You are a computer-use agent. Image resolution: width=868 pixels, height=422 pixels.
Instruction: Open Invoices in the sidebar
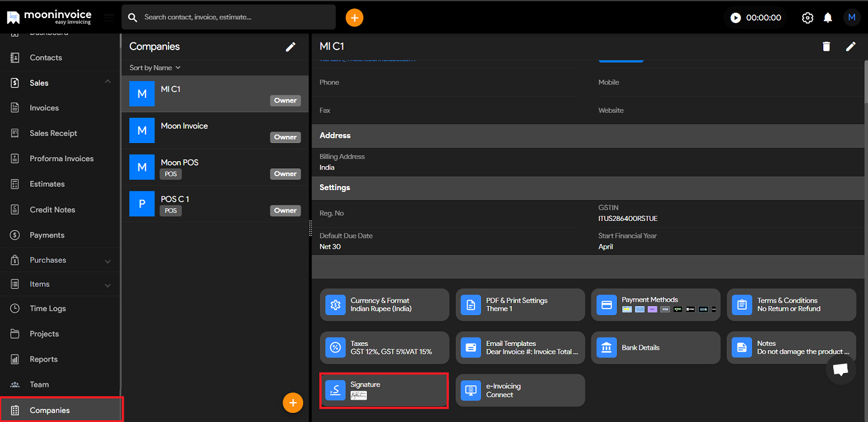44,108
